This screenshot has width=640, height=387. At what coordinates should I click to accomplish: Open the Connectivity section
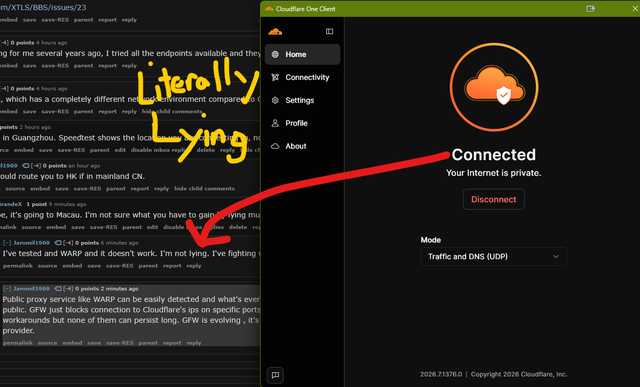[x=302, y=77]
